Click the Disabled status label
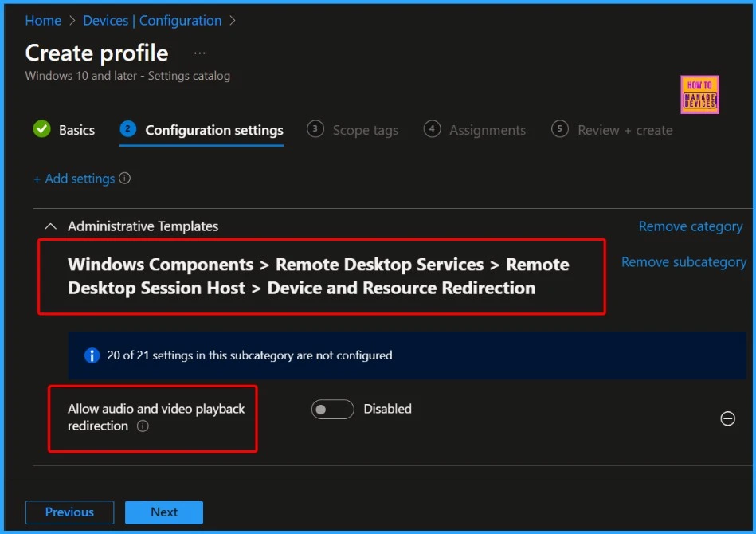Screen dimensions: 756x534 pos(388,409)
